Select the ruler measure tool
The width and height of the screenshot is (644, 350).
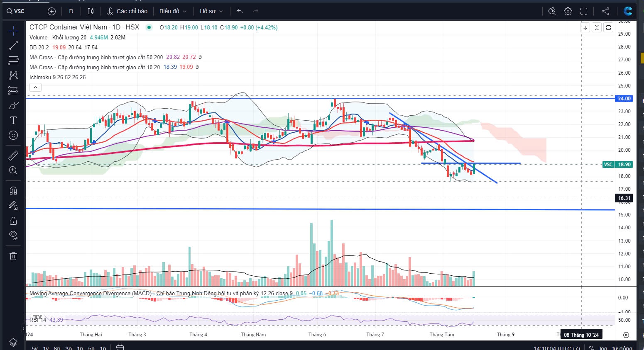click(x=13, y=156)
